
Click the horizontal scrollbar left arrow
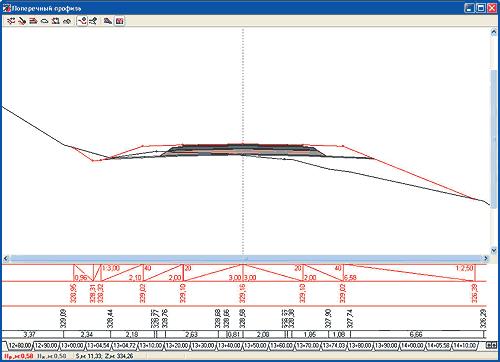[x=6, y=258]
